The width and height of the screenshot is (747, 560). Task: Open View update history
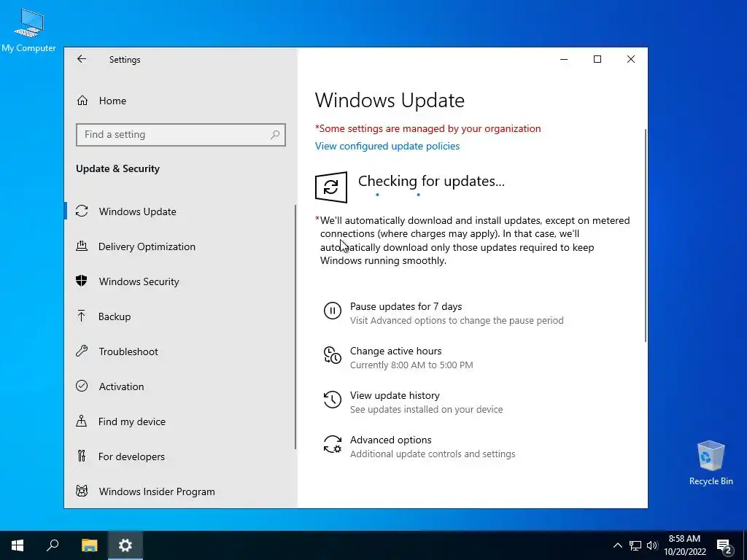(395, 395)
